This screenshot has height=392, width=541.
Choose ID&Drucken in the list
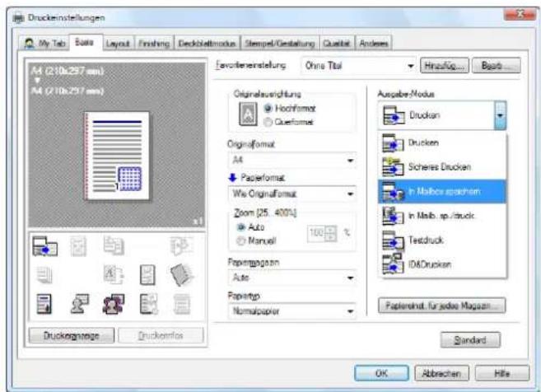442,264
